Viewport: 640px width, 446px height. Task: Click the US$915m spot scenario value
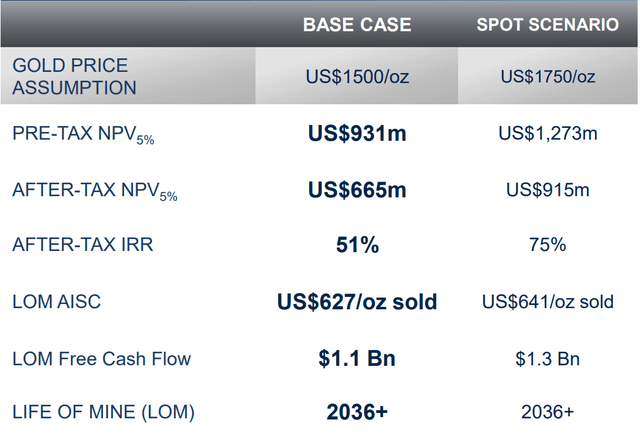[547, 189]
